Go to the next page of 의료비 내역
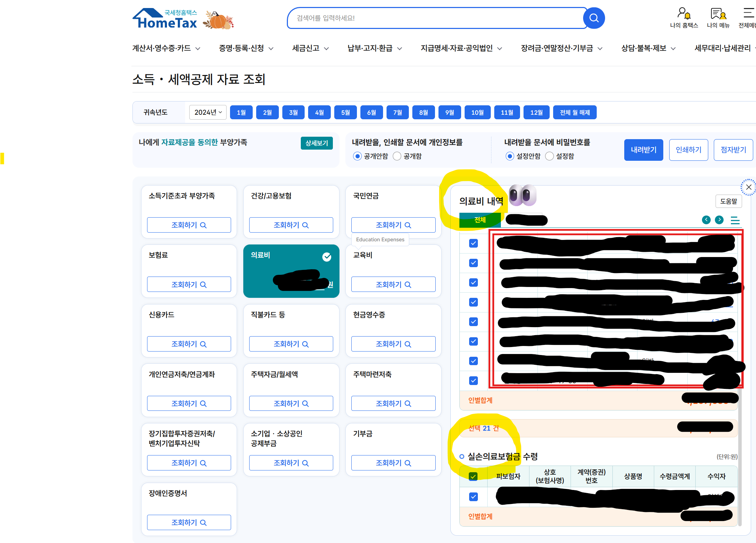 click(x=719, y=220)
